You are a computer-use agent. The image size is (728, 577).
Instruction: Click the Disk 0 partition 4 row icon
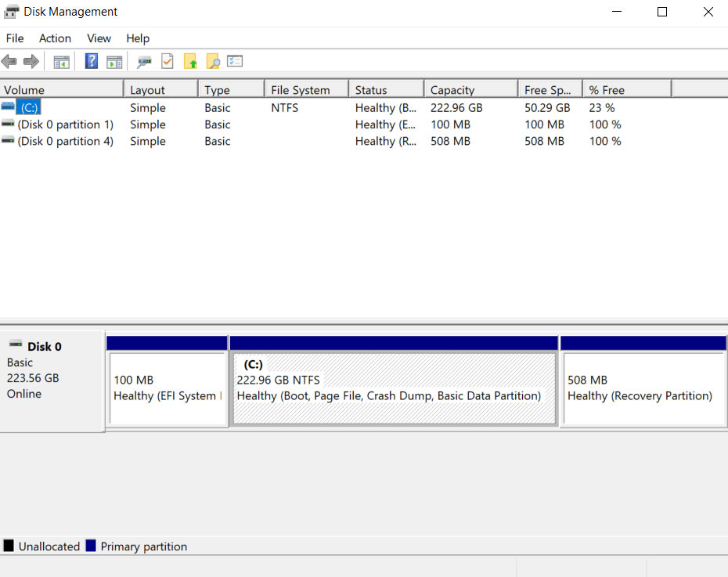pos(7,140)
